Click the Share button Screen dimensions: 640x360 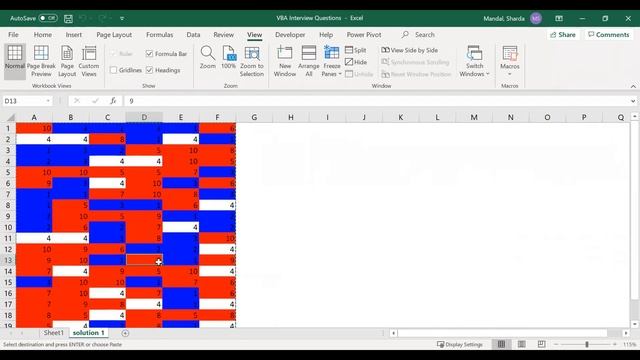pyautogui.click(x=563, y=35)
